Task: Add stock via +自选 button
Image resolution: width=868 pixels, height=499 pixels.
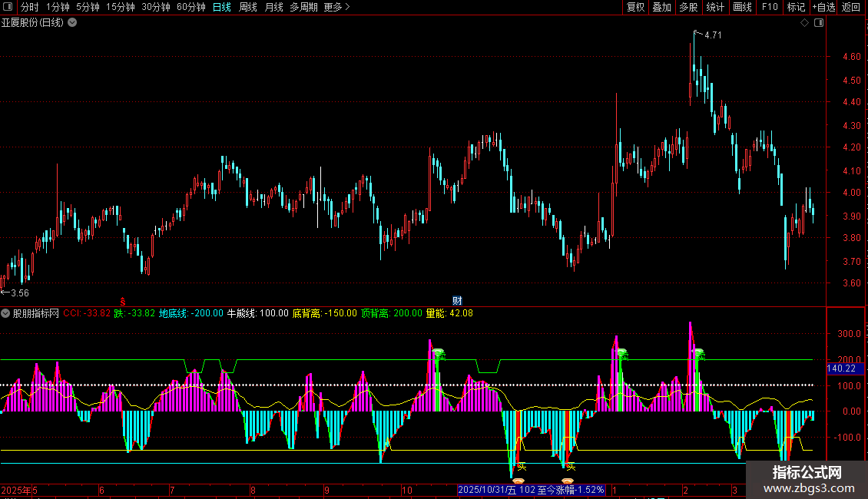Action: pos(823,7)
